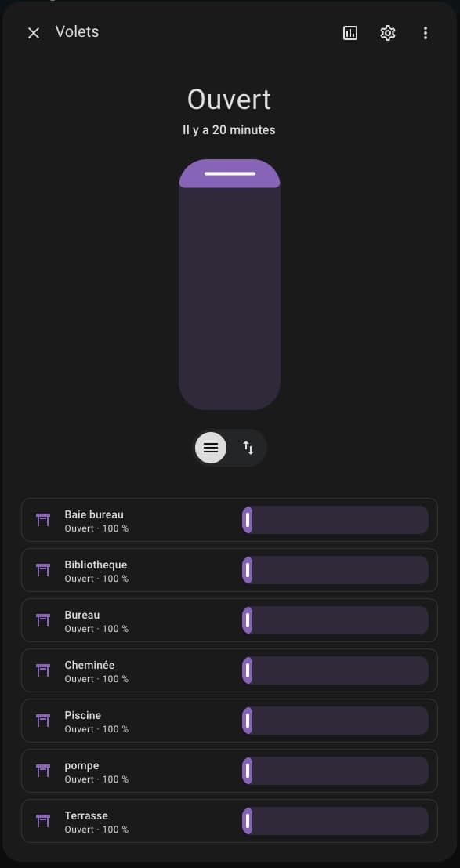Click the Terrasse shutter icon
This screenshot has height=868, width=460.
pos(43,821)
